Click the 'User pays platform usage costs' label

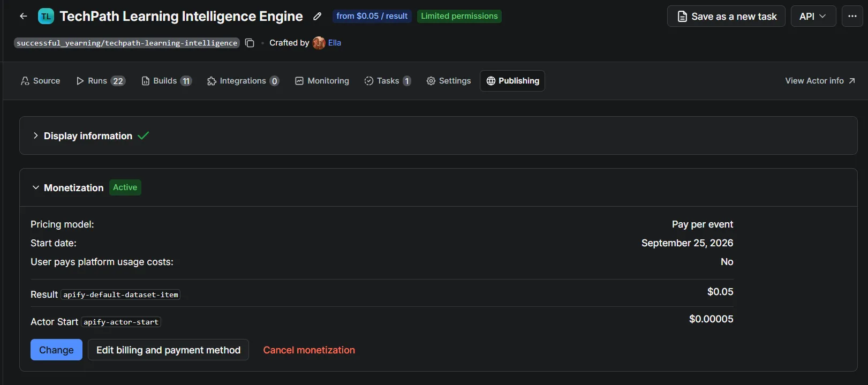[102, 262]
